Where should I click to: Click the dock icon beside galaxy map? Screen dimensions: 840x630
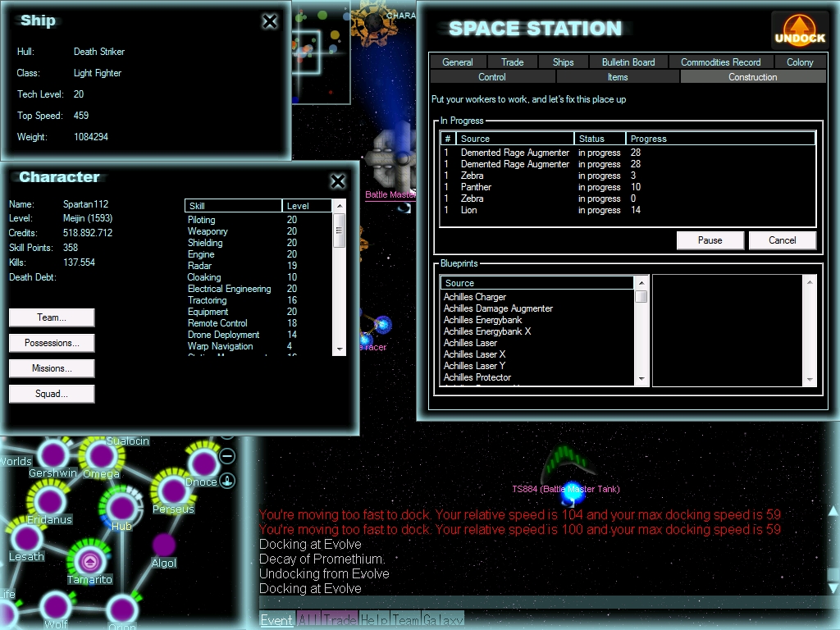pyautogui.click(x=228, y=480)
